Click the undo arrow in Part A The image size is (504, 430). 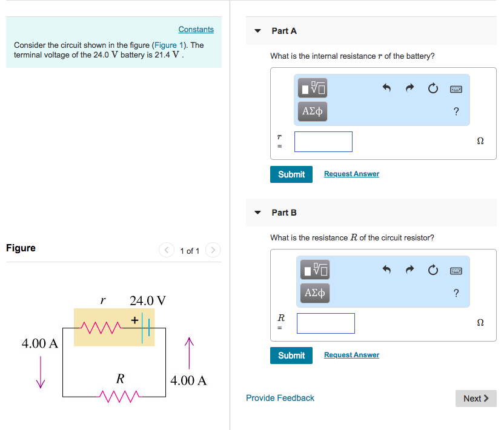pyautogui.click(x=386, y=88)
